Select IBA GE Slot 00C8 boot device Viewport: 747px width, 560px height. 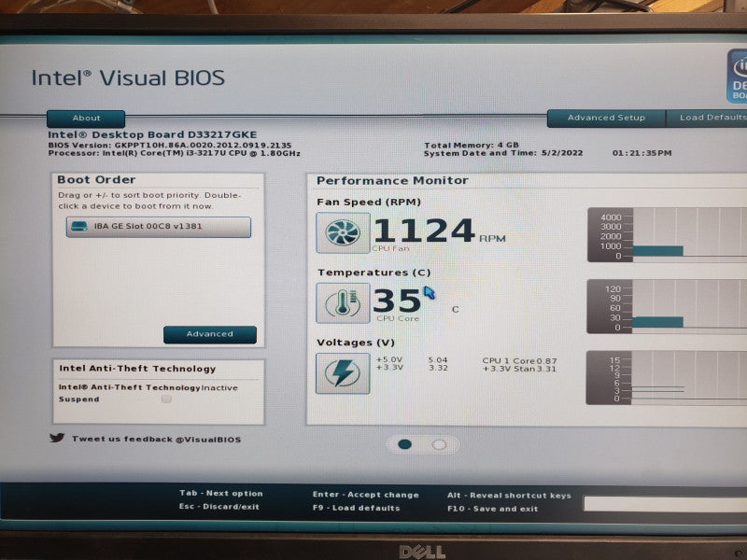click(x=159, y=227)
